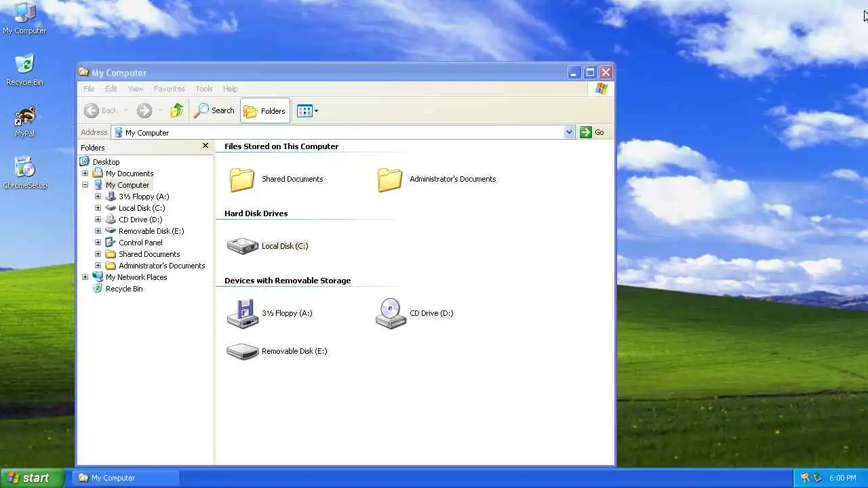Expand Shared Documents tree node
Image resolution: width=868 pixels, height=488 pixels.
(x=98, y=254)
